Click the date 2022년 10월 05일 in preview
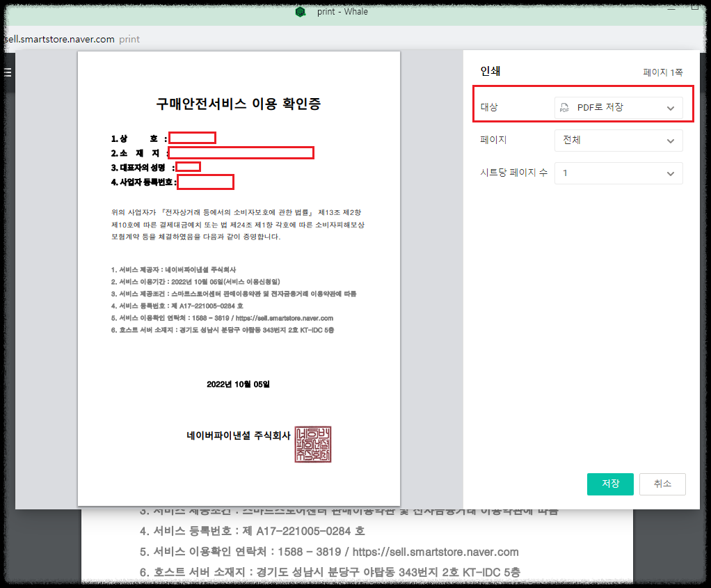The width and height of the screenshot is (711, 588). pos(238,384)
